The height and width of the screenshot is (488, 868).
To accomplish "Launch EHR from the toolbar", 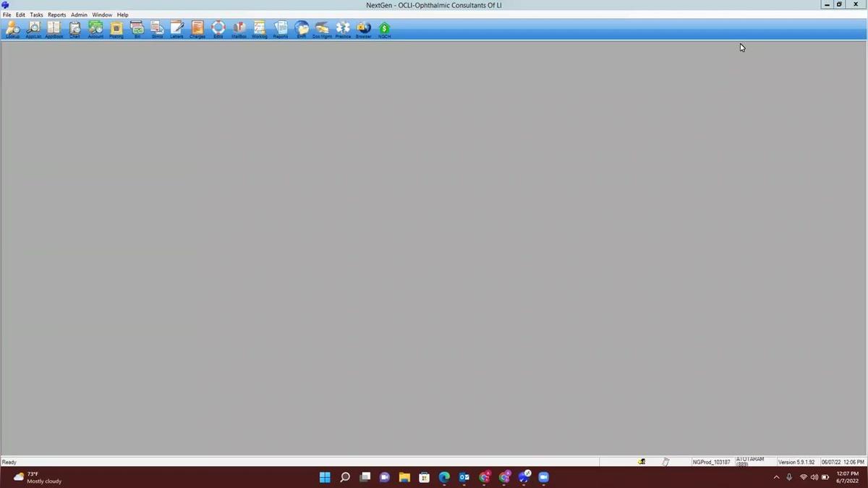I will [x=302, y=29].
